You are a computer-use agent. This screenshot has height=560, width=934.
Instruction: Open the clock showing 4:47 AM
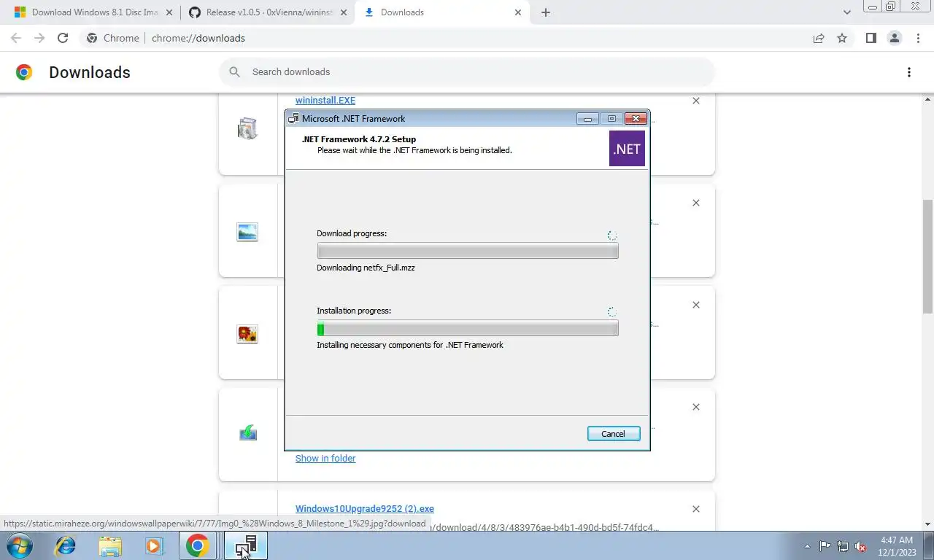click(x=897, y=546)
